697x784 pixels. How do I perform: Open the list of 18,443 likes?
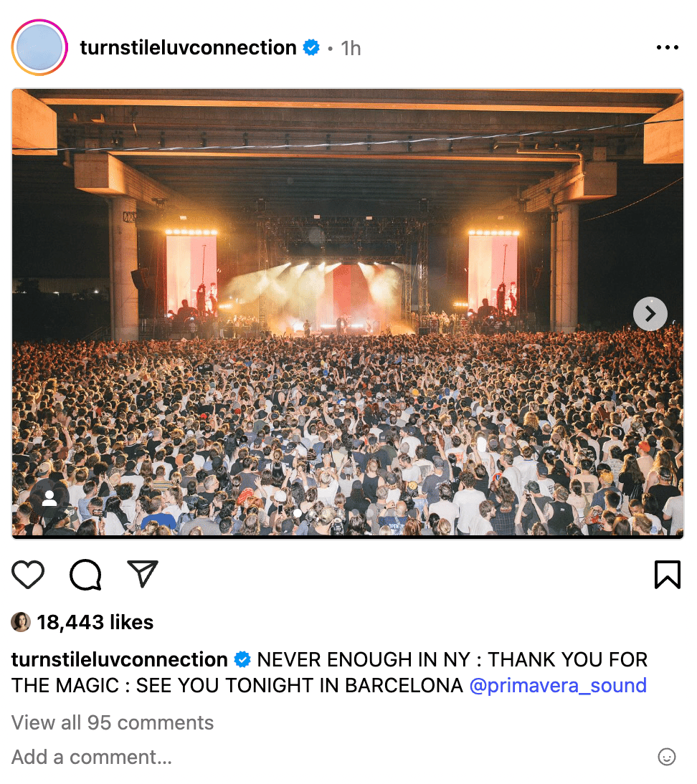pos(95,622)
